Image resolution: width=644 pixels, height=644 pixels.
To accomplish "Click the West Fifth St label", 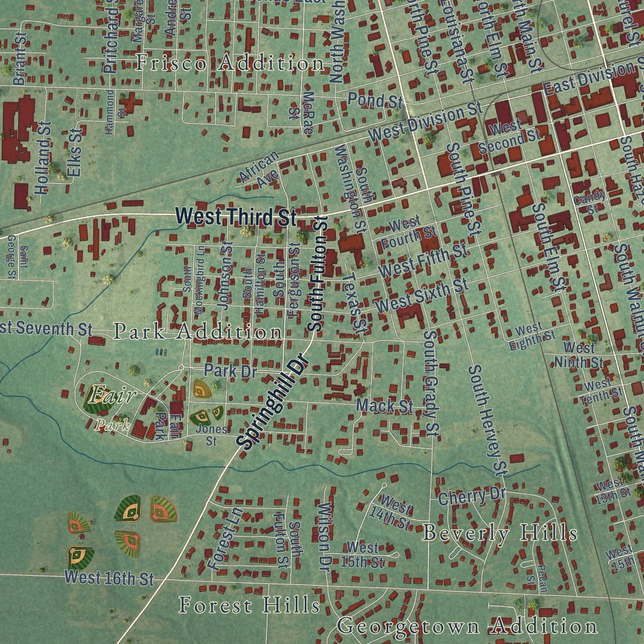I will [423, 260].
